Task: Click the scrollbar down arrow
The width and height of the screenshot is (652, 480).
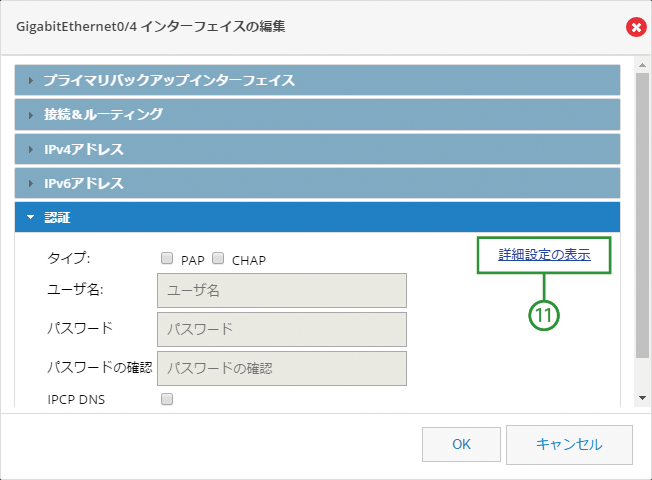Action: tap(642, 398)
